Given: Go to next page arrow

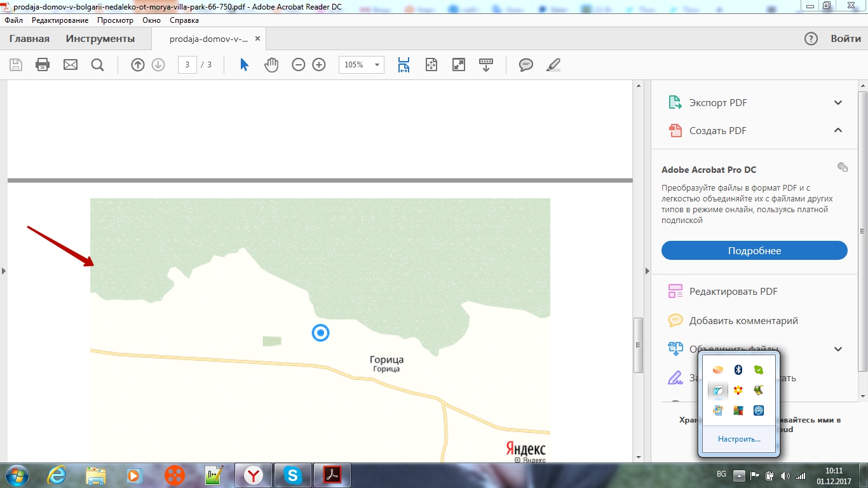Looking at the screenshot, I should (158, 64).
